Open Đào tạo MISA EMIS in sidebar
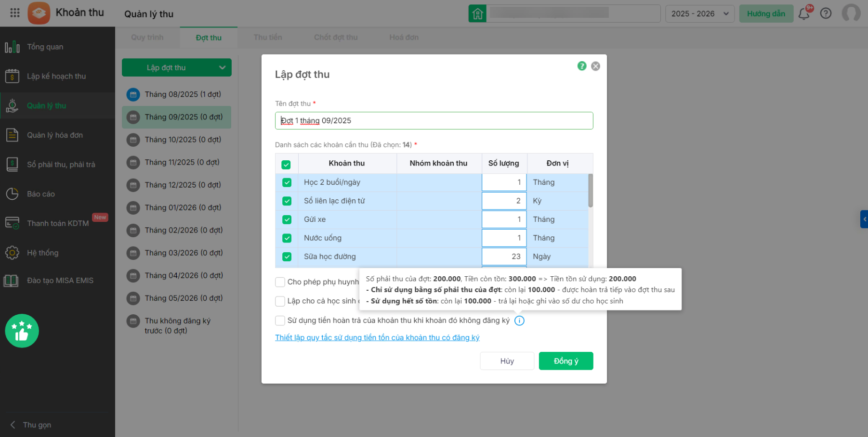The width and height of the screenshot is (868, 437). click(58, 281)
